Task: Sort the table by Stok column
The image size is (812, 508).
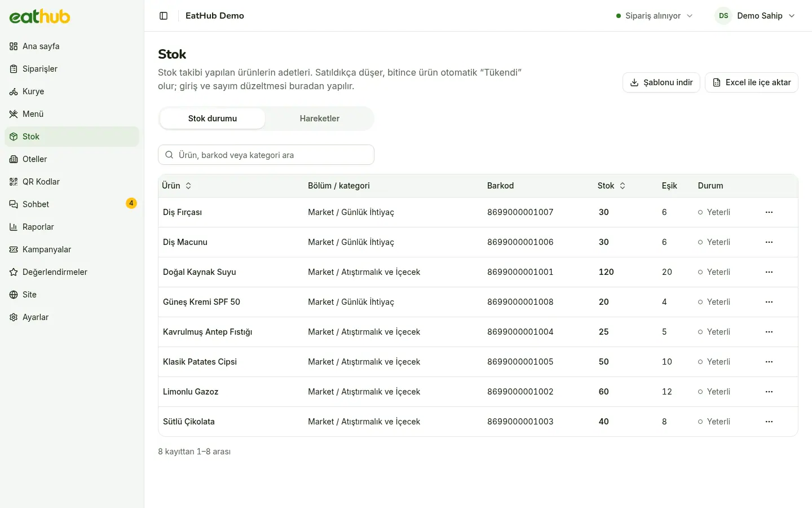Action: point(612,186)
